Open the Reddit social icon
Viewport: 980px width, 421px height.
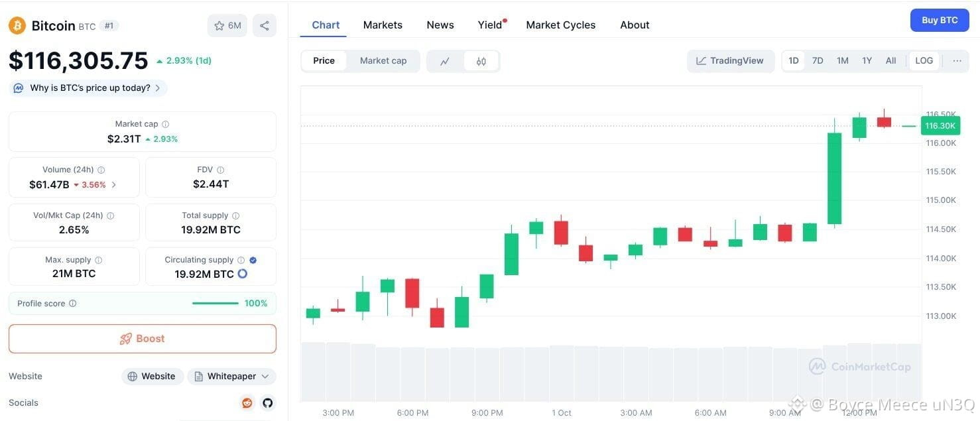[247, 402]
